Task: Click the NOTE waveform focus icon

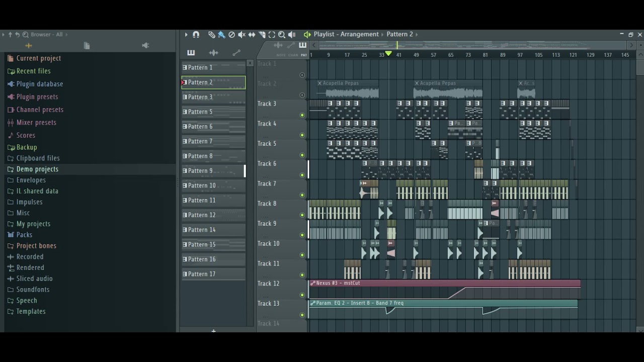Action: coord(278,46)
